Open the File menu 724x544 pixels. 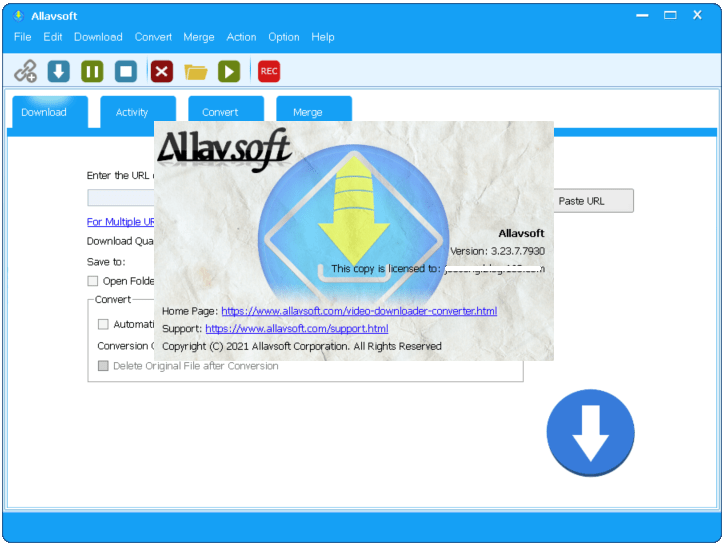click(23, 37)
